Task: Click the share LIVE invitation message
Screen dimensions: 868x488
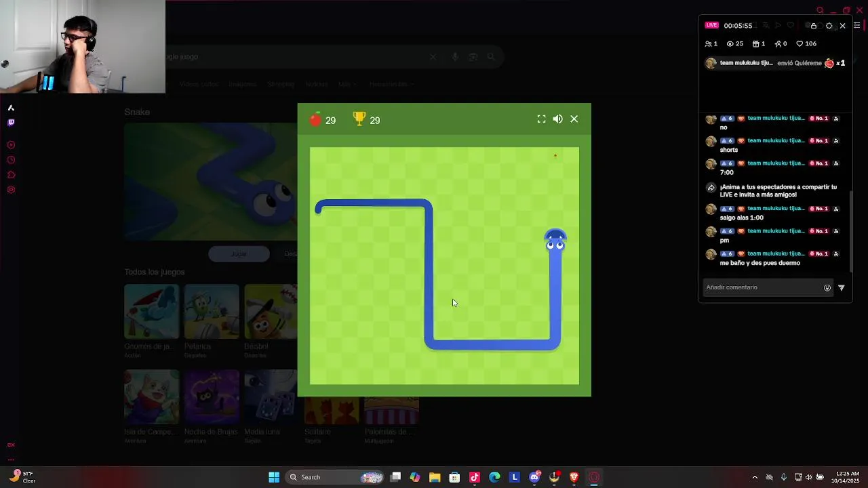Action: [x=778, y=190]
